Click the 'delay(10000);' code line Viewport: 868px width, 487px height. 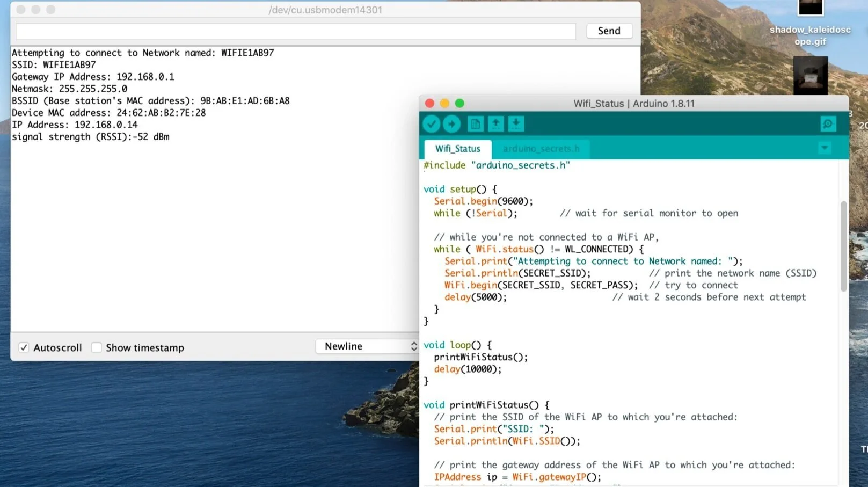(x=468, y=369)
